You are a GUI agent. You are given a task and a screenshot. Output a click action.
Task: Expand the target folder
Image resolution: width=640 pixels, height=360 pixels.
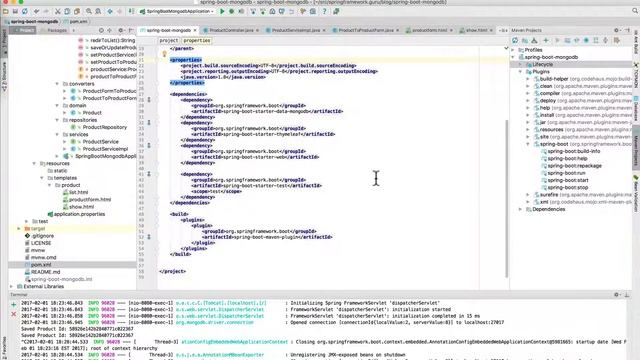point(19,229)
